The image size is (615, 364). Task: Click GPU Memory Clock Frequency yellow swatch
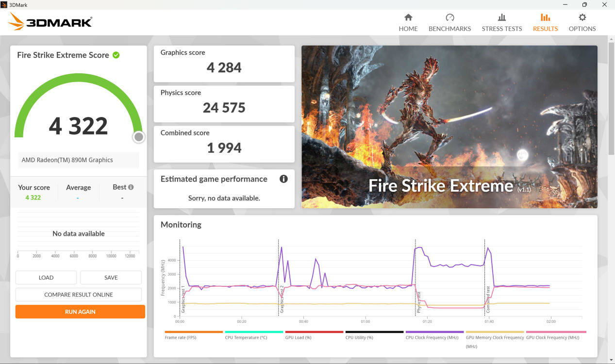click(495, 332)
